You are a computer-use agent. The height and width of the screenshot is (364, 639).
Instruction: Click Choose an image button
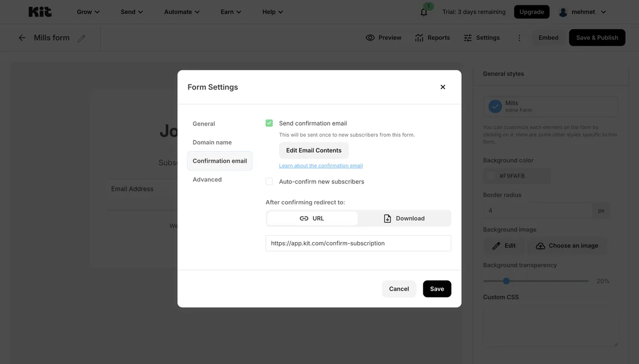point(567,246)
